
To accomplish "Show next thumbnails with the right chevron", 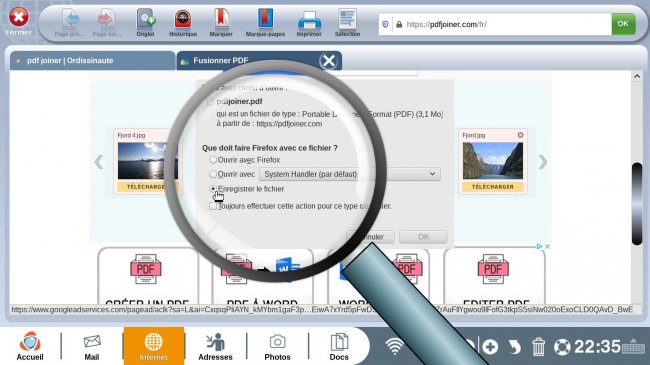I will click(543, 162).
